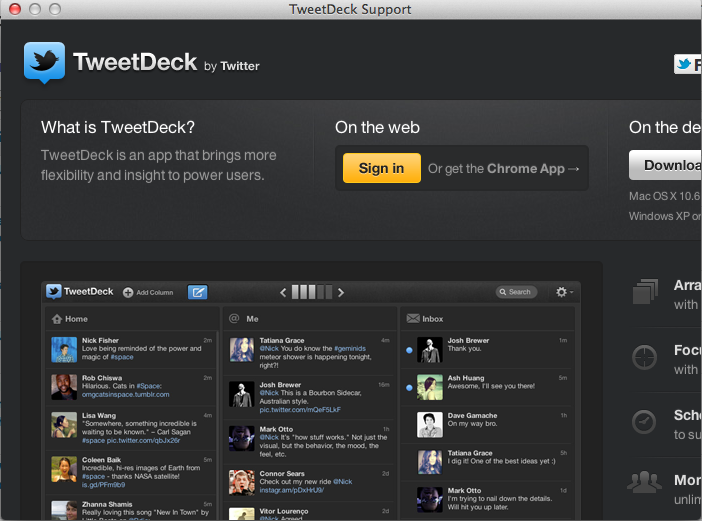Click Connor Sears' avatar
702x521 pixels.
242,483
